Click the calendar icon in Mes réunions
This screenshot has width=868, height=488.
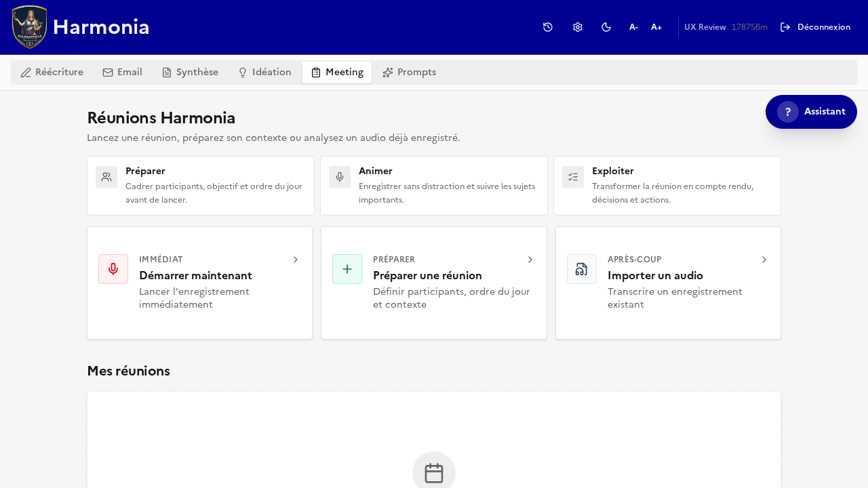[x=434, y=472]
